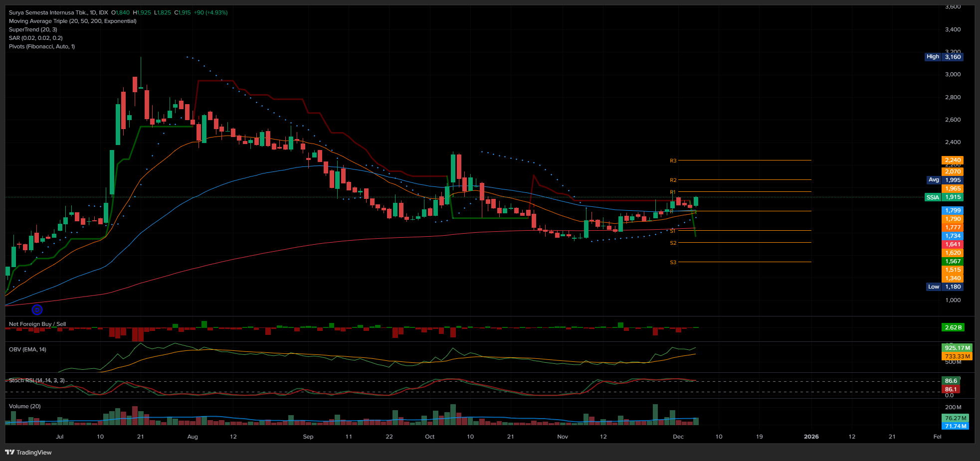Select the OBV (EMA, 14) pane label

click(27, 349)
